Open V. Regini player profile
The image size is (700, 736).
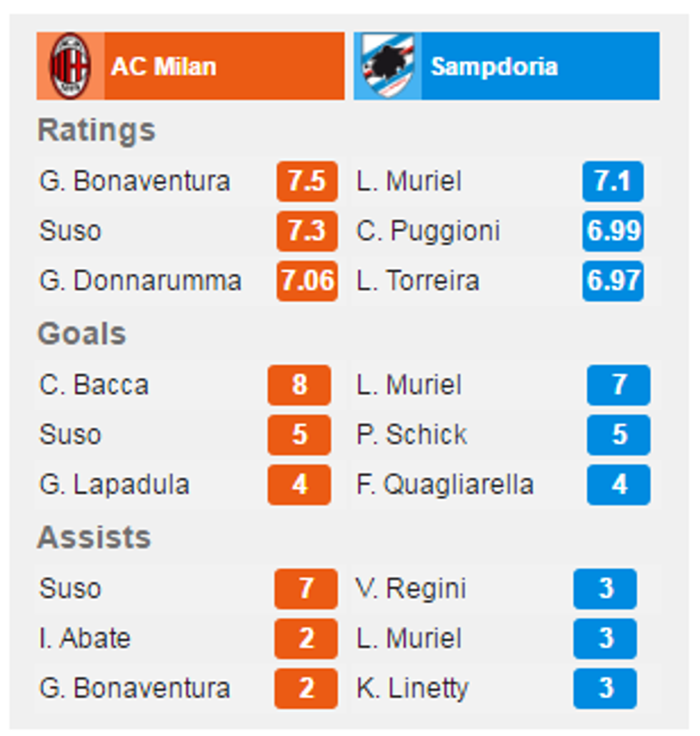tap(411, 589)
